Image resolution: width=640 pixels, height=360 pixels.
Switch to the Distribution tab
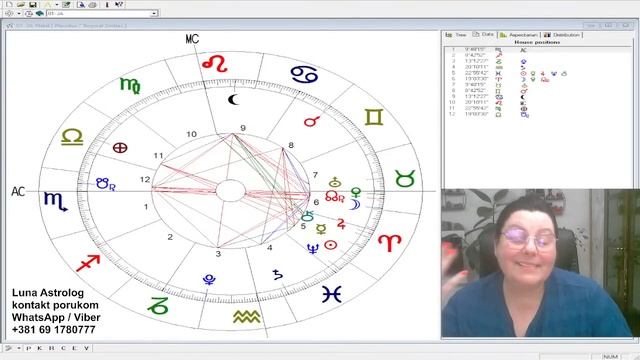coord(562,35)
